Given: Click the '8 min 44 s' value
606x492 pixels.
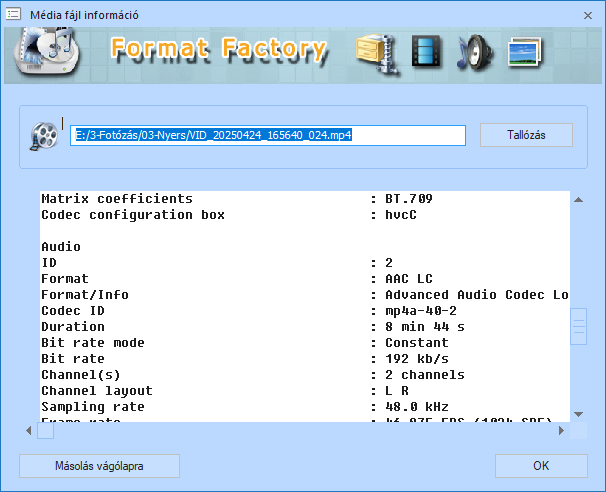Looking at the screenshot, I should (425, 327).
